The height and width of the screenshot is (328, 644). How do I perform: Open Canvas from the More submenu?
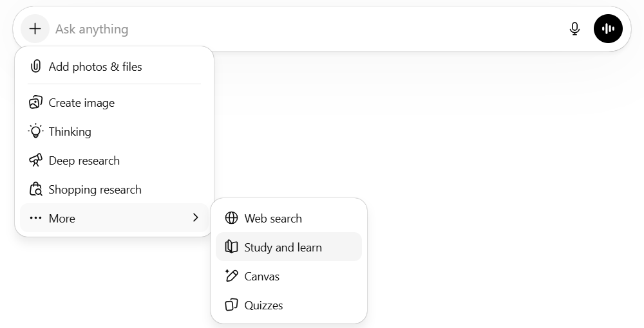[262, 276]
